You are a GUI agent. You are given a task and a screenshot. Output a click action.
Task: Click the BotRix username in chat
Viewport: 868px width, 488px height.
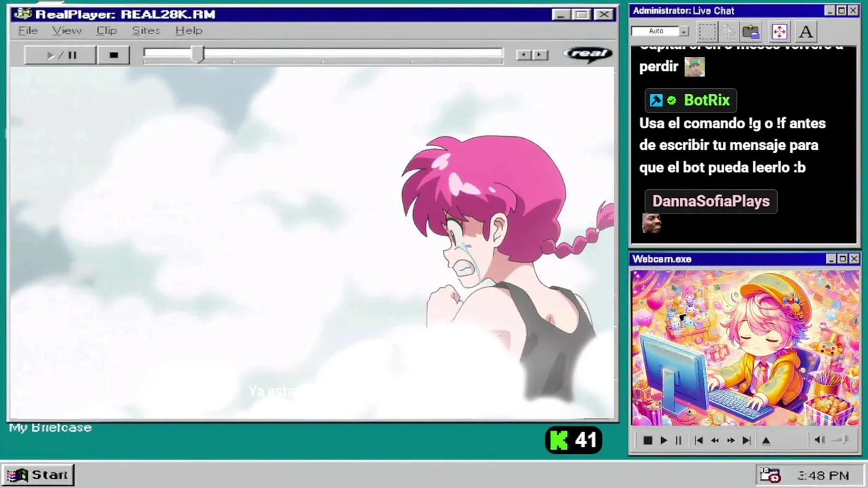click(707, 100)
